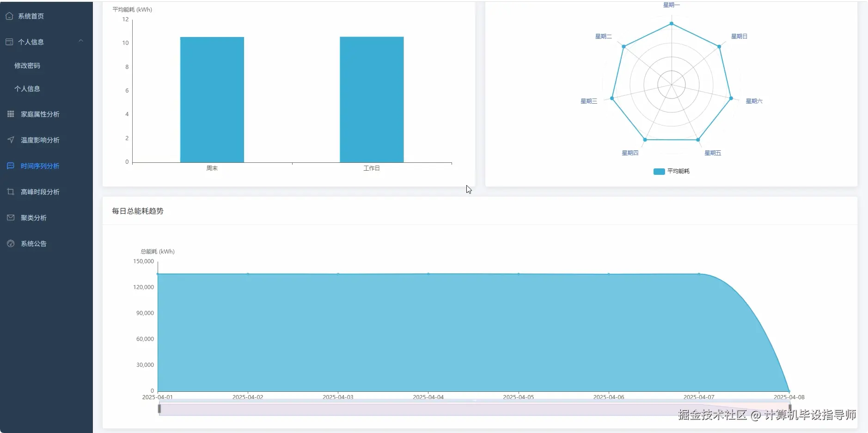This screenshot has width=868, height=433.
Task: Click the 2025-04-01 axis date label
Action: (x=158, y=397)
